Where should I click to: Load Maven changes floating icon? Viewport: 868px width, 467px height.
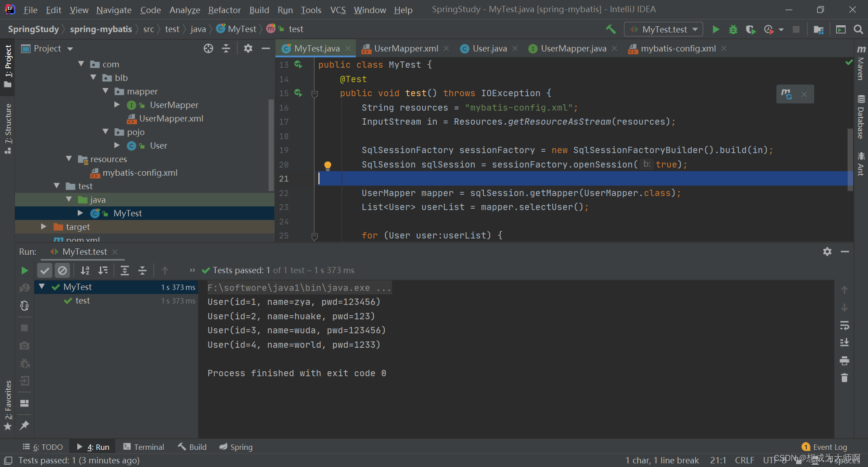pyautogui.click(x=787, y=94)
